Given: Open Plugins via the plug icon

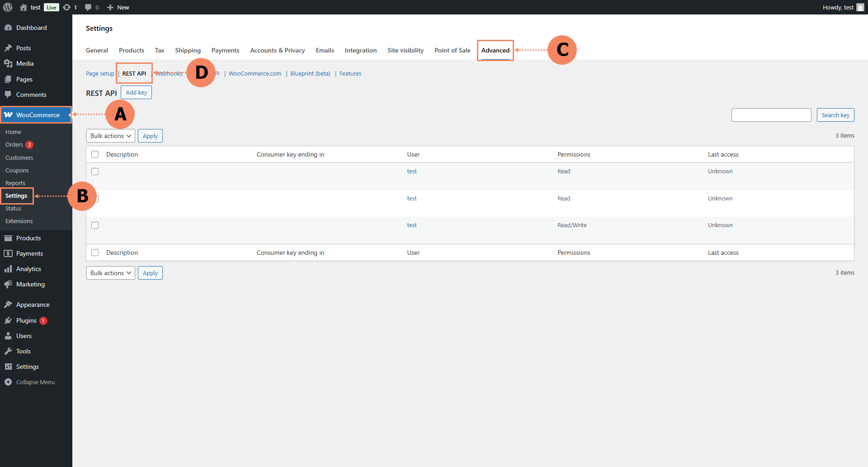Looking at the screenshot, I should click(x=8, y=320).
